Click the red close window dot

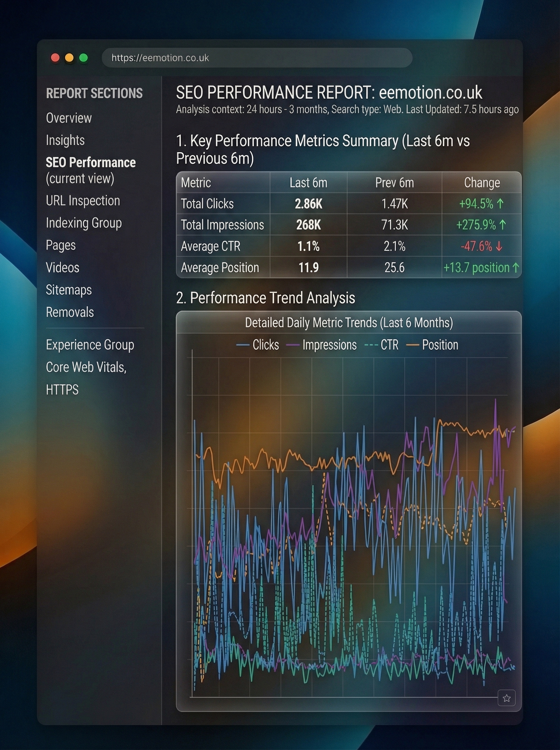coord(55,57)
